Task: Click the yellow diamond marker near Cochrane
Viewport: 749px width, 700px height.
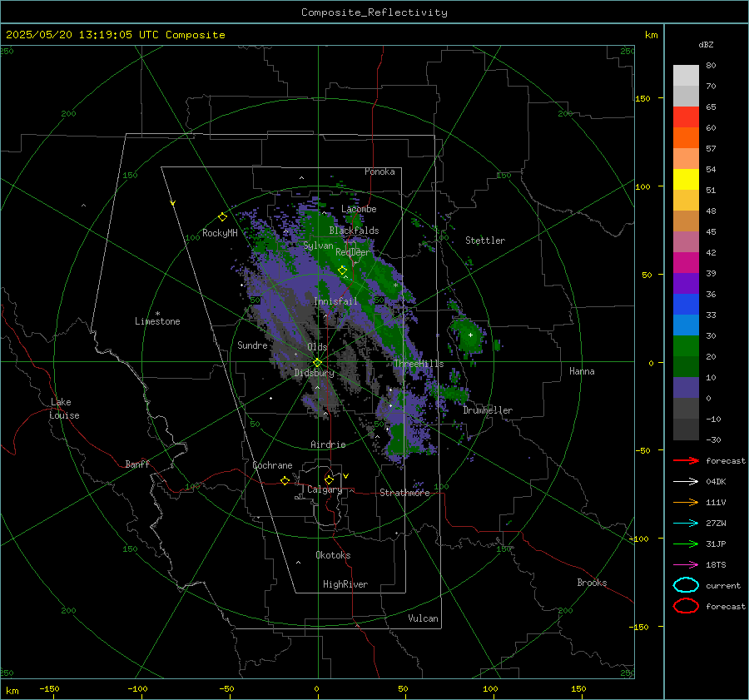Action: (x=285, y=480)
